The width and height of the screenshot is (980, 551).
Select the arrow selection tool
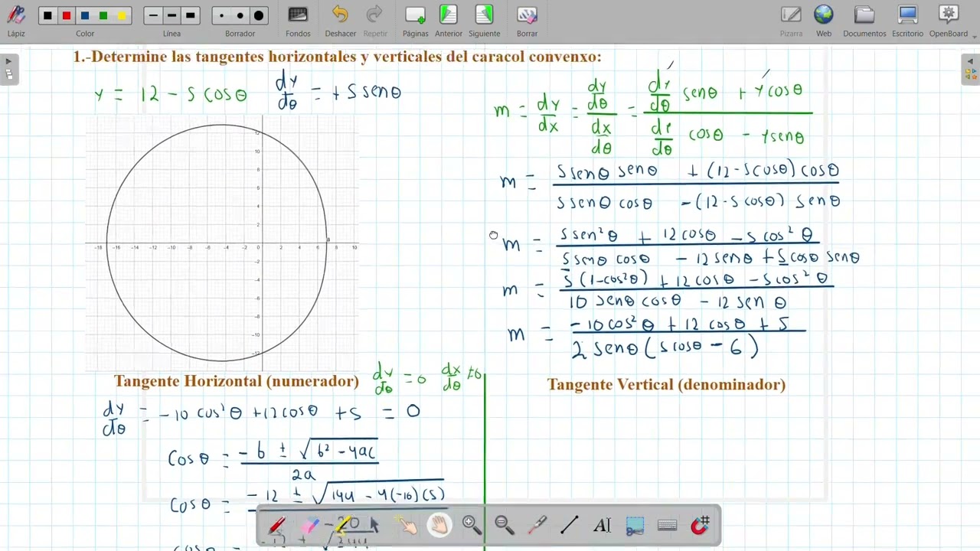click(374, 525)
